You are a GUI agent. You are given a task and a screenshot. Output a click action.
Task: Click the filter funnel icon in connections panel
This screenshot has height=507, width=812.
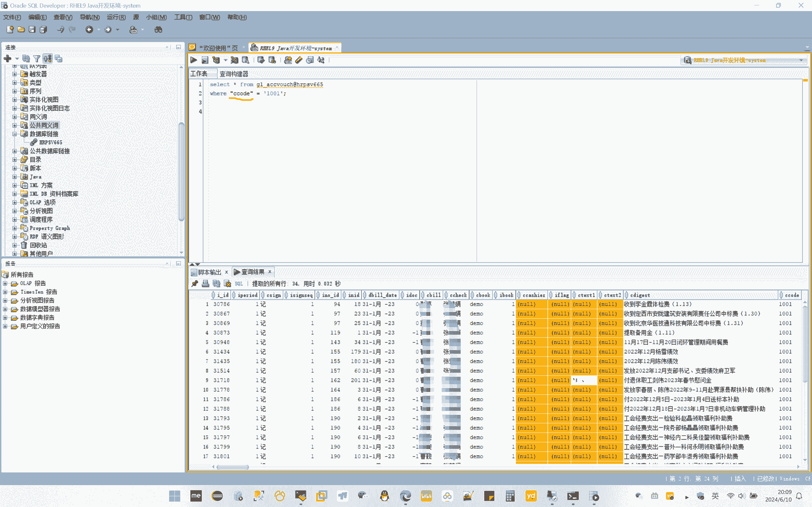[x=37, y=59]
